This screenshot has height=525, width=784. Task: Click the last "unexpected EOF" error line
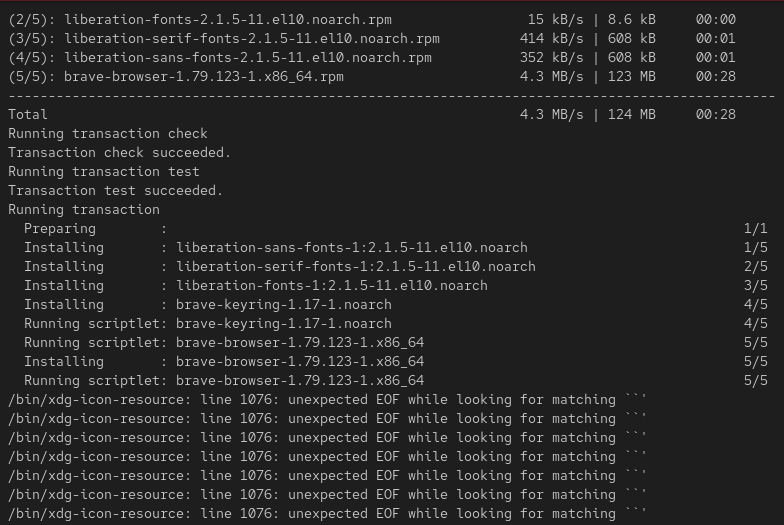click(x=327, y=513)
